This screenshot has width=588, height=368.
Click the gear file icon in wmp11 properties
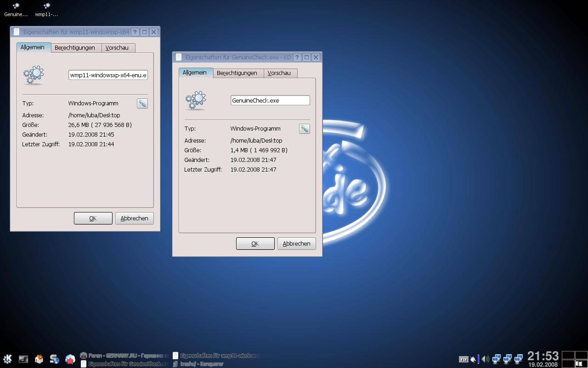34,75
